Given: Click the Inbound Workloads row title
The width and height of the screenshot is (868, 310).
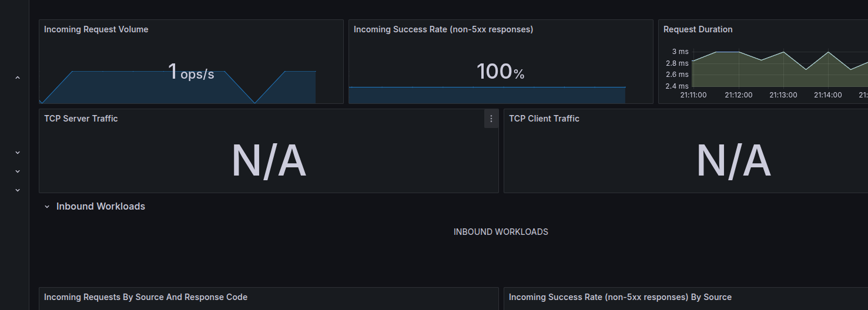Looking at the screenshot, I should pyautogui.click(x=100, y=207).
